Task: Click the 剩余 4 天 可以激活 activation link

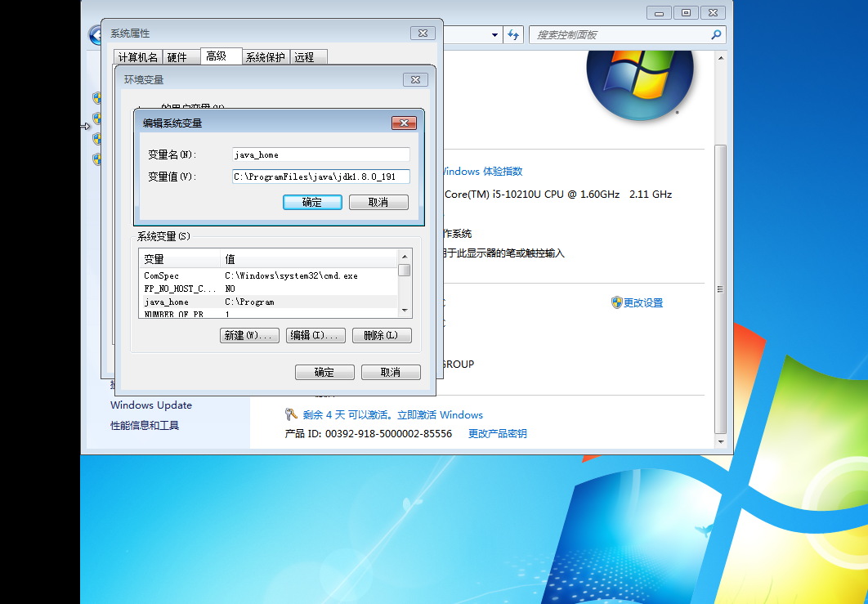Action: 393,414
